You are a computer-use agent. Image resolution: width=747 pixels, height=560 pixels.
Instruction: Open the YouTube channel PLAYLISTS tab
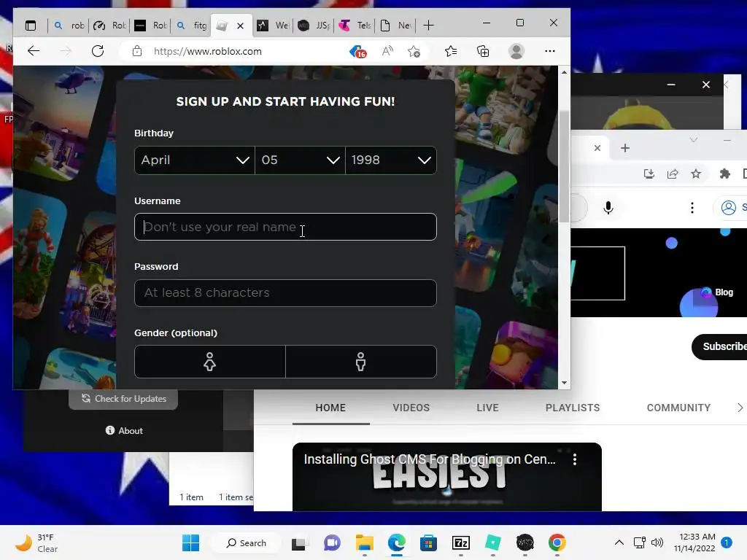[573, 408]
